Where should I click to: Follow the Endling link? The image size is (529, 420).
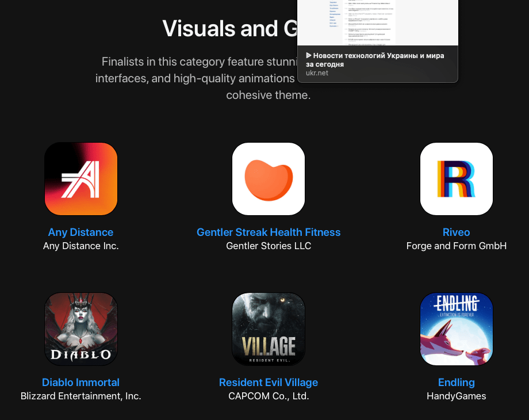point(457,382)
